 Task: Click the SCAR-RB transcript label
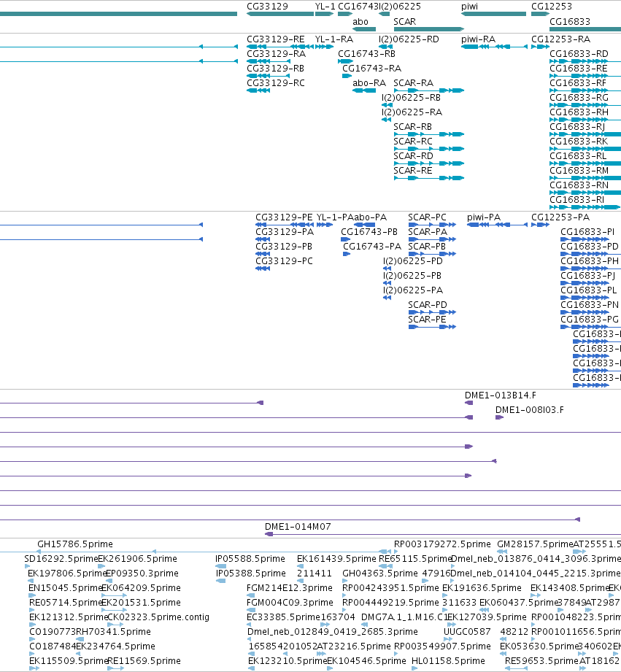[x=413, y=127]
